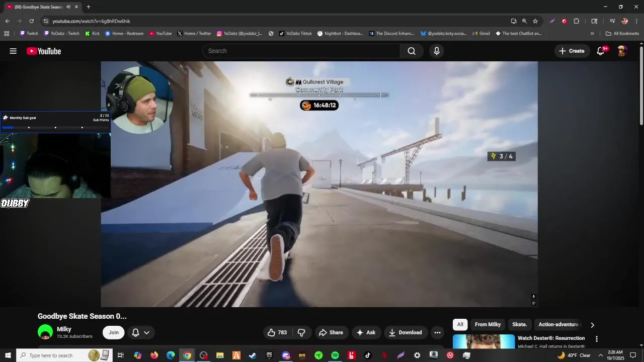This screenshot has height=362, width=644.
Task: Select the From Milky chip
Action: [488, 324]
